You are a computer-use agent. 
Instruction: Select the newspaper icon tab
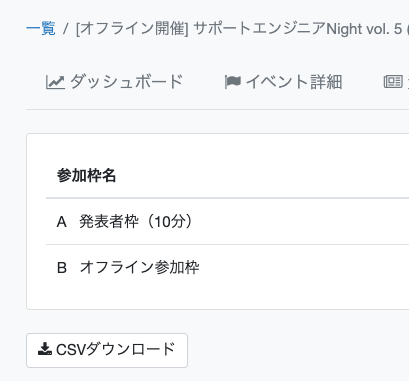pos(393,82)
